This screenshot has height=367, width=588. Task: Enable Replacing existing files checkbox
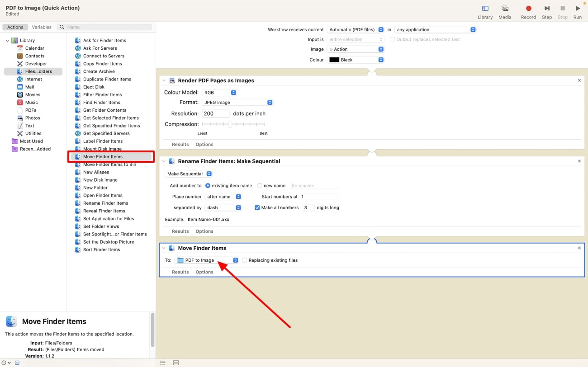click(245, 260)
